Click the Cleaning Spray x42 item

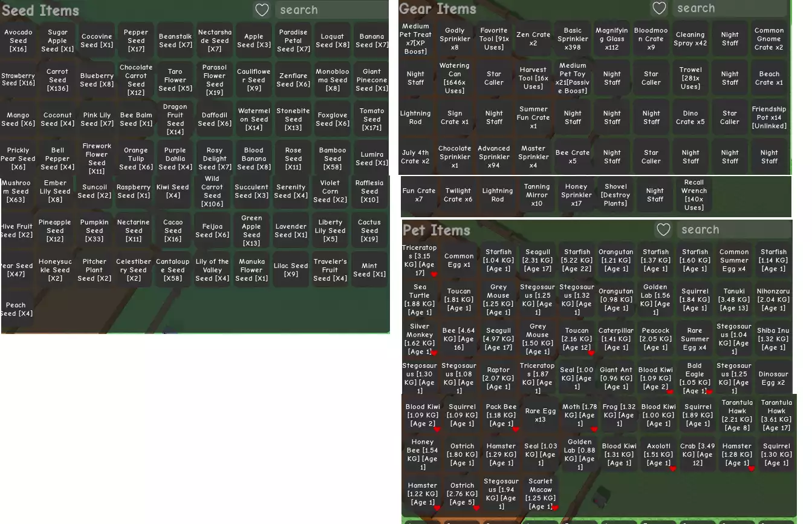tap(690, 39)
